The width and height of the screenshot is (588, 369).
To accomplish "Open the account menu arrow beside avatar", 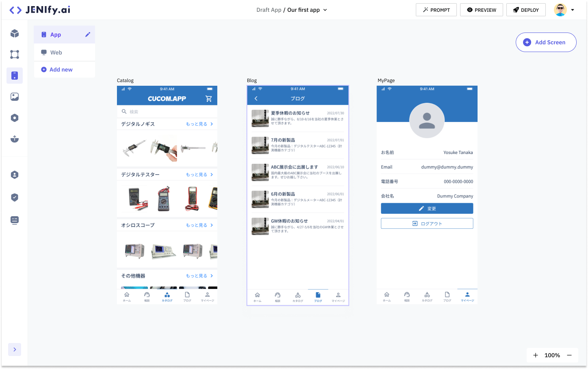I will [573, 10].
